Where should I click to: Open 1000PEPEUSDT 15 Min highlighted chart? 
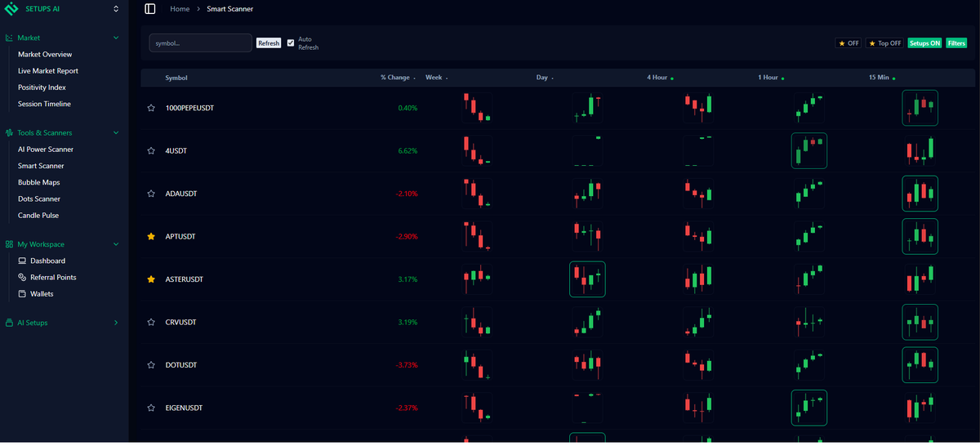(x=920, y=108)
